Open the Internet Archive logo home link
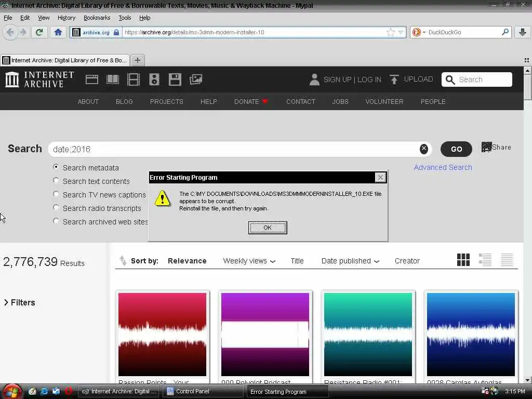This screenshot has height=399, width=532. pyautogui.click(x=39, y=79)
